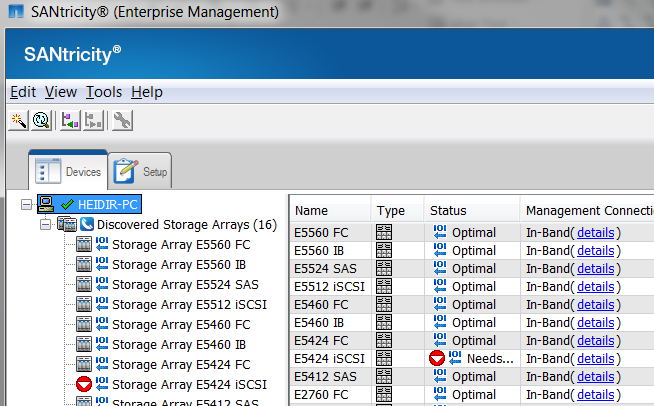Select Storage Array E5560 FC tree item
The height and width of the screenshot is (406, 654).
click(181, 245)
